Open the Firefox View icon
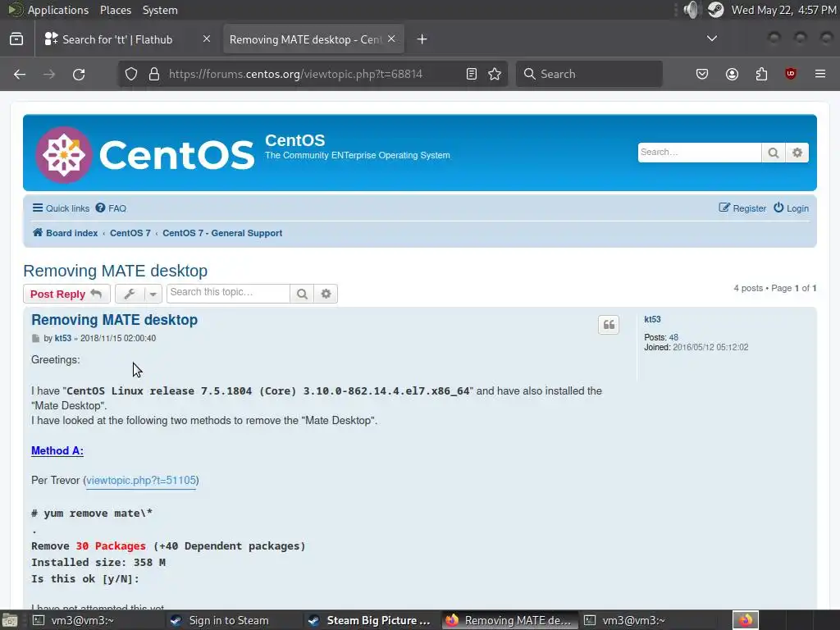 point(16,39)
